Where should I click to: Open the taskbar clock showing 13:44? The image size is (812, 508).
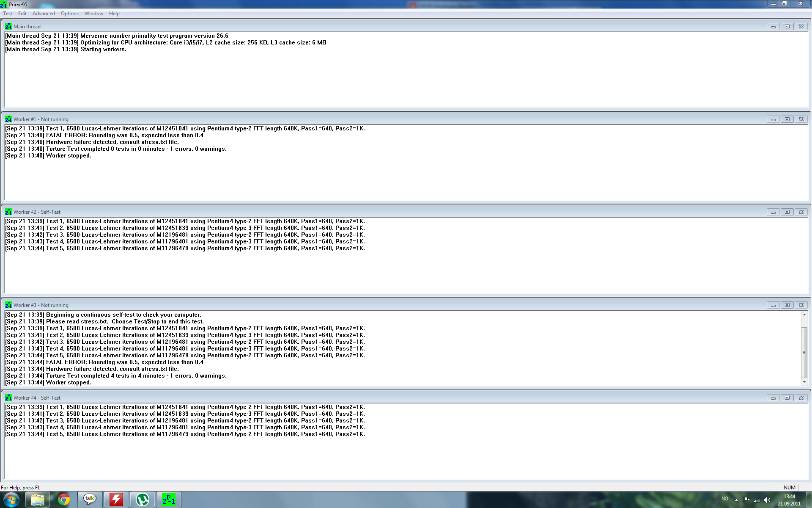coord(789,500)
